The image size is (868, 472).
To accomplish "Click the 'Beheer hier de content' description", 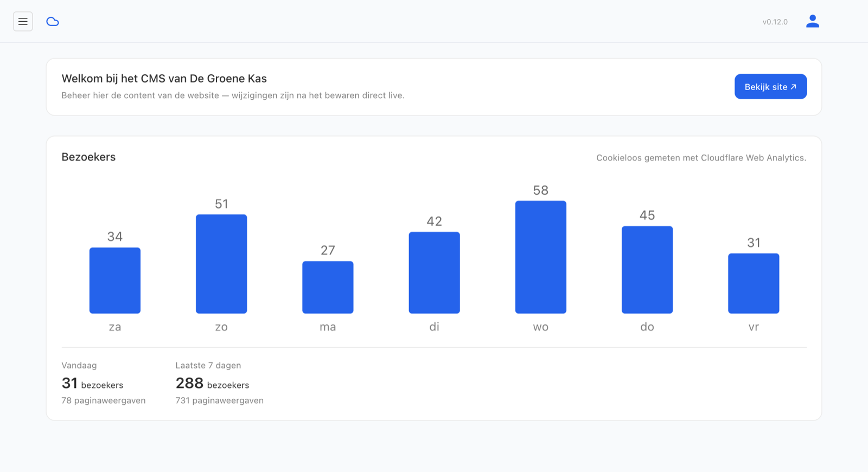I will click(x=233, y=95).
